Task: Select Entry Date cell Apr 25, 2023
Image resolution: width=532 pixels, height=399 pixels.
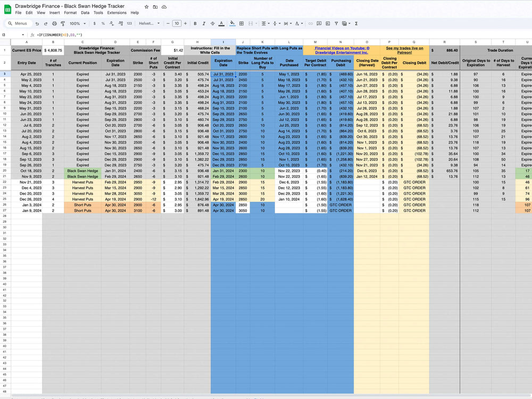Action: tap(27, 74)
